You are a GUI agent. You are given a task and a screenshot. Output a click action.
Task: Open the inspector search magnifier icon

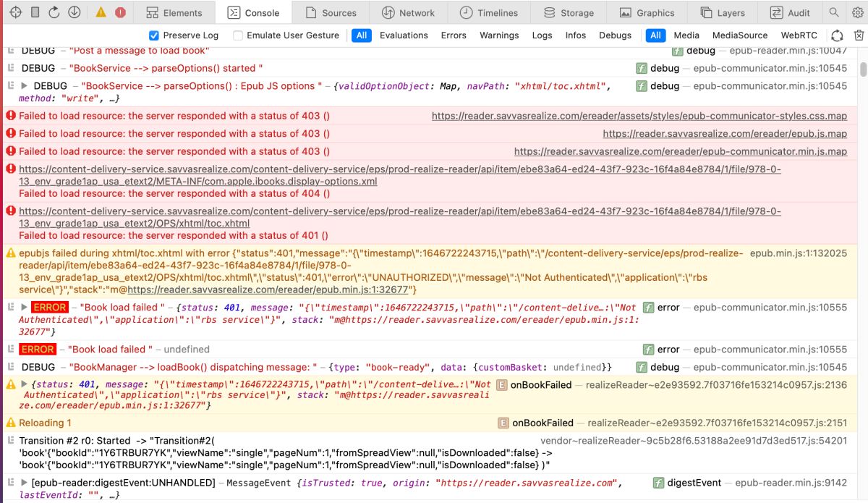835,12
